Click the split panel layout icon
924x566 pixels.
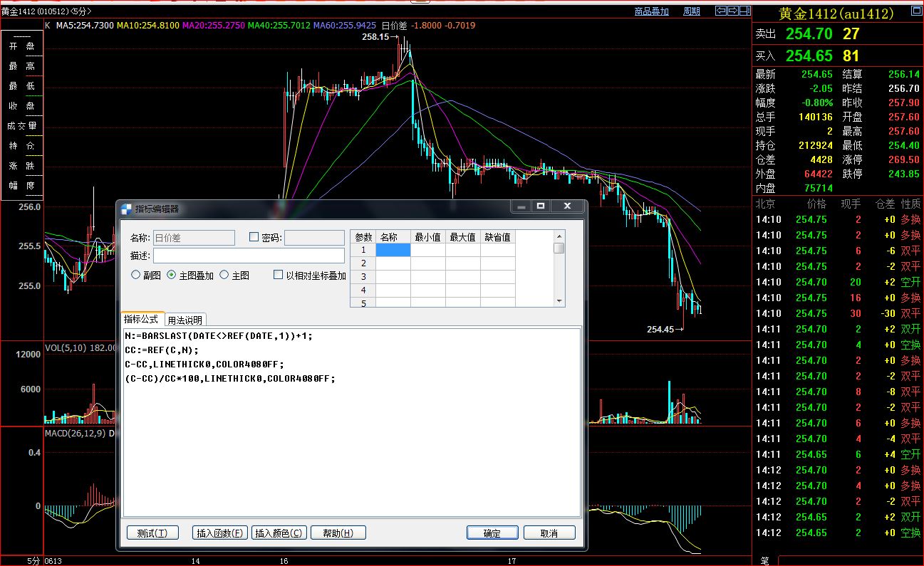tap(744, 11)
